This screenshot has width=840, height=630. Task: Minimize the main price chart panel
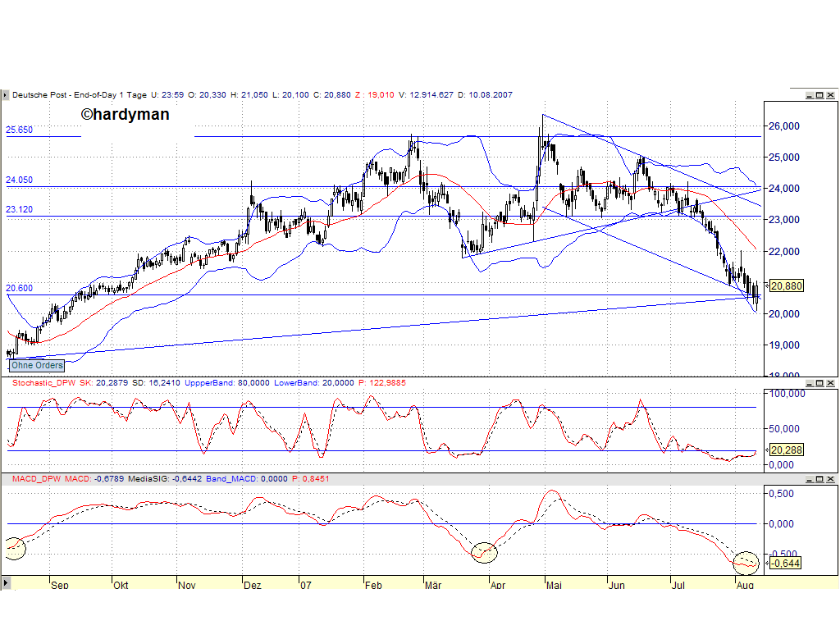811,95
